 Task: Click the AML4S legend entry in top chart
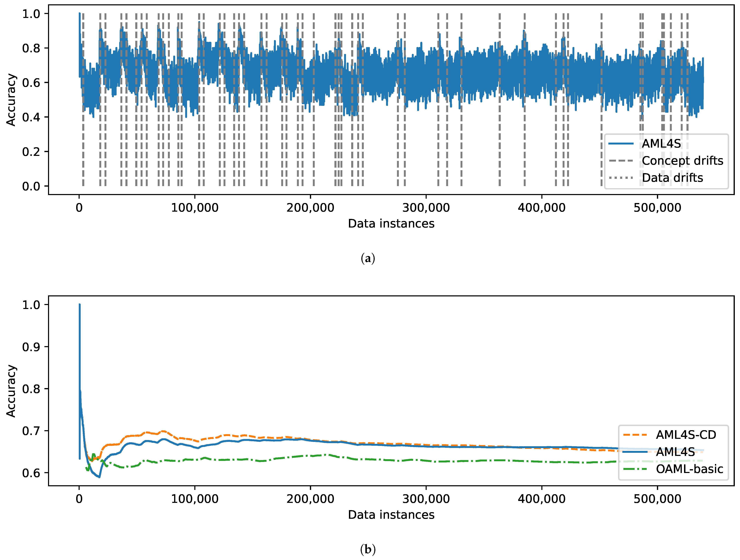pos(661,144)
